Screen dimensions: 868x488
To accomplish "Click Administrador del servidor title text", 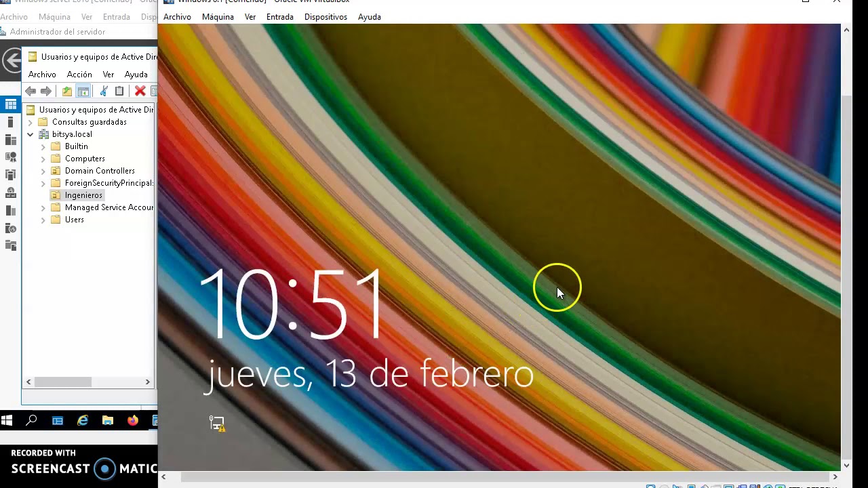I will click(x=58, y=32).
